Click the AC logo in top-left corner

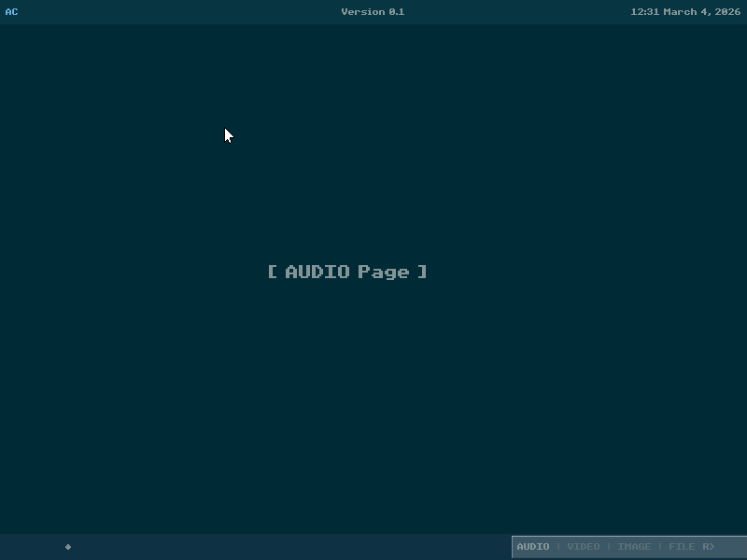click(11, 12)
